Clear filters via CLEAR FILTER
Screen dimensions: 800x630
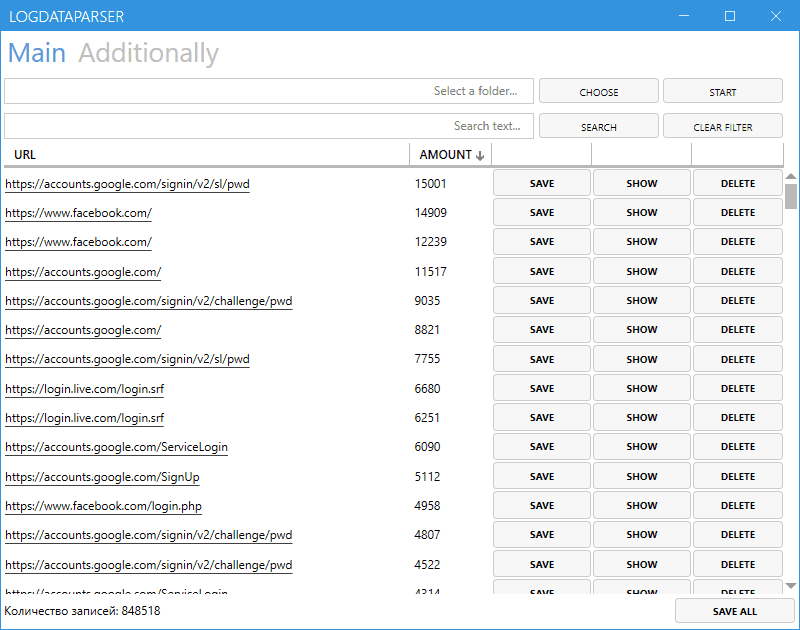pyautogui.click(x=722, y=125)
